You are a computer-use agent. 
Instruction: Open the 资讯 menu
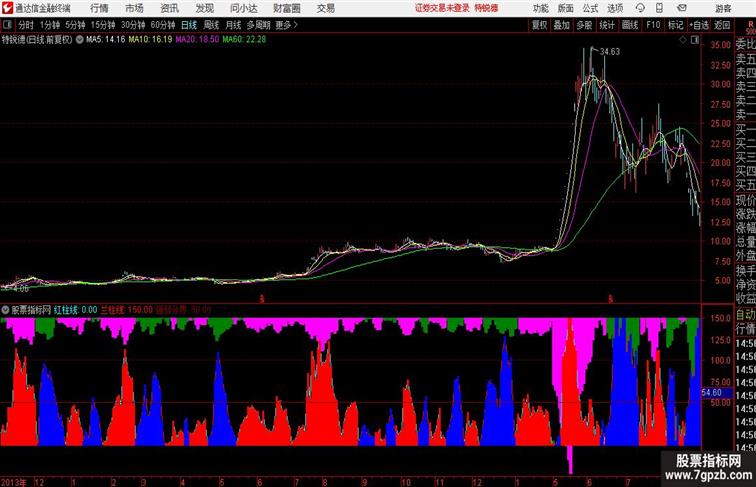point(169,8)
